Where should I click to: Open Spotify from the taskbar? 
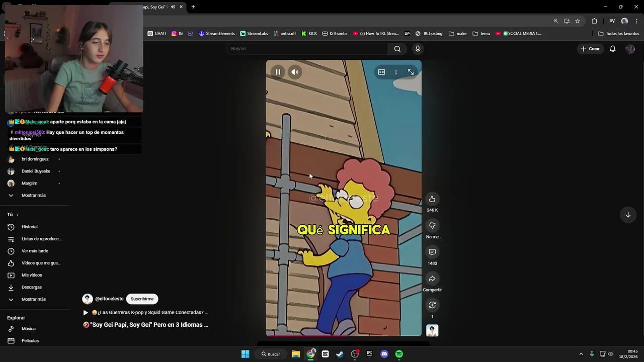pos(399,354)
